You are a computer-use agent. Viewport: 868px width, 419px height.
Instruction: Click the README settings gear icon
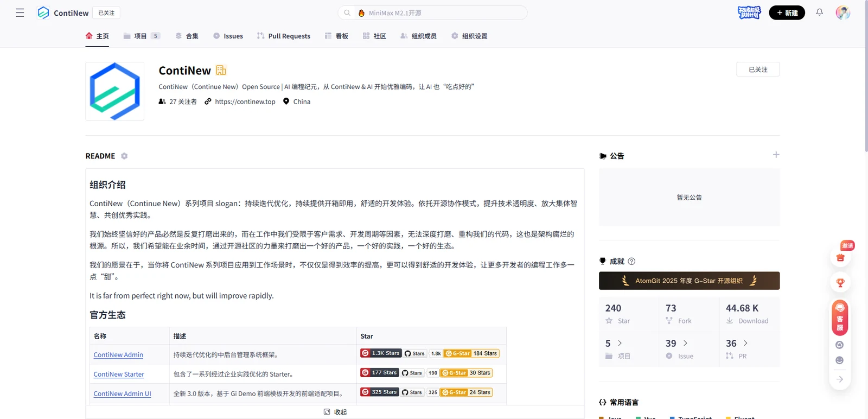pos(124,156)
